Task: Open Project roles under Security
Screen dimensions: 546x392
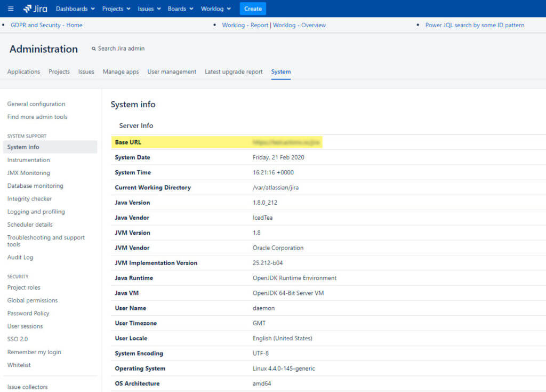Action: [23, 287]
